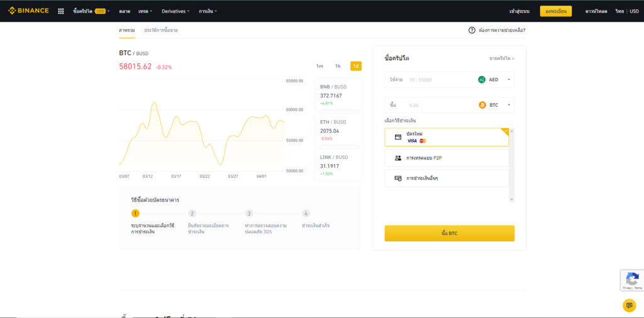
Task: Click the Mastercard logo icon
Action: [x=423, y=141]
